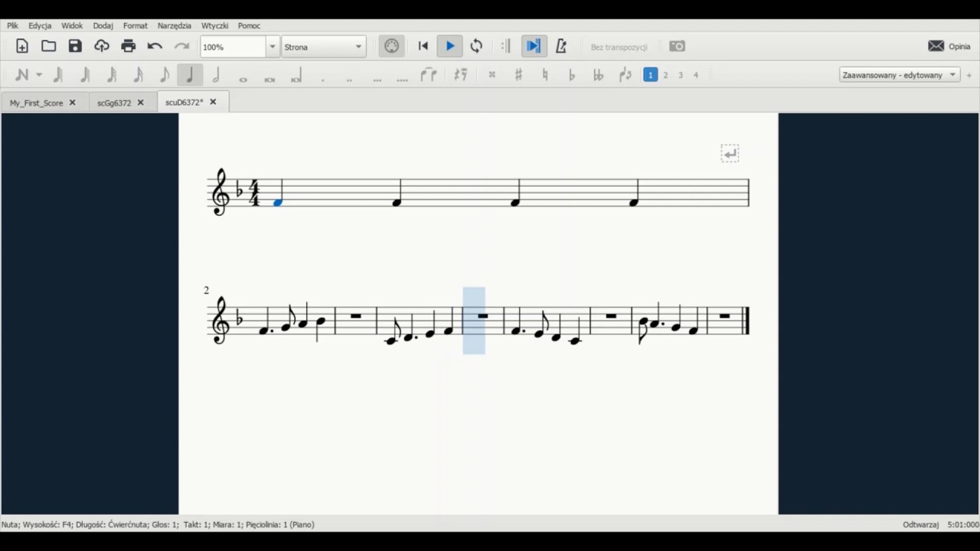Toggle the MIDI input button
Image resolution: width=980 pixels, height=551 pixels.
[x=391, y=46]
